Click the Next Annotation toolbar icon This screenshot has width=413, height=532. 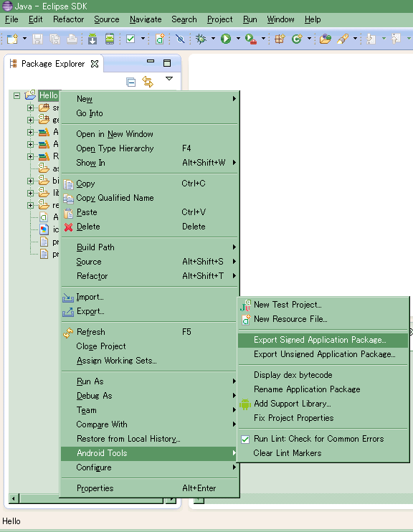(371, 39)
